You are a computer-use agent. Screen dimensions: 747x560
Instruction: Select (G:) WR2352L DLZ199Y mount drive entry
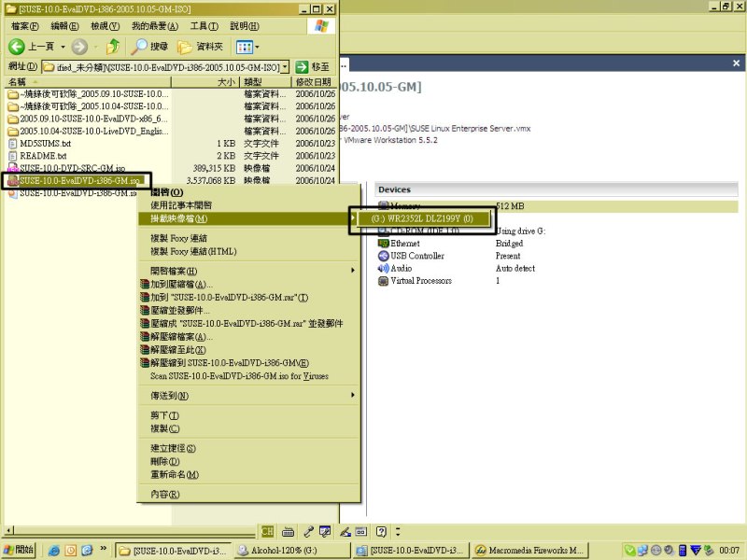pyautogui.click(x=421, y=218)
